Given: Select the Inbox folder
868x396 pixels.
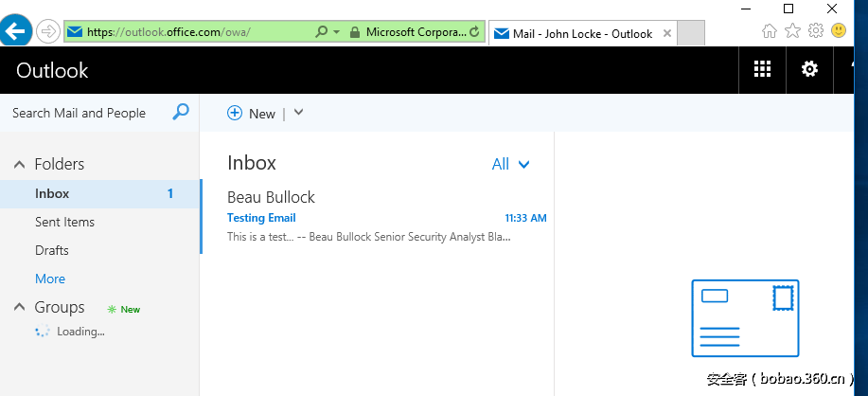Looking at the screenshot, I should (52, 193).
